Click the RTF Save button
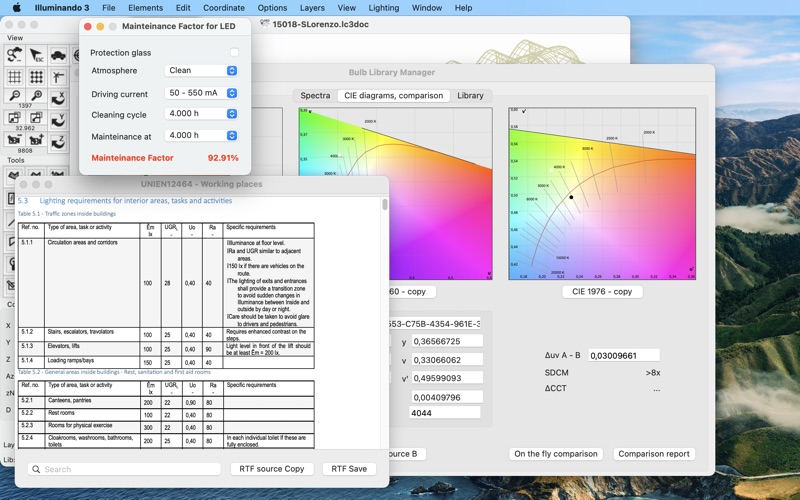Viewport: 800px width, 500px height. tap(349, 468)
